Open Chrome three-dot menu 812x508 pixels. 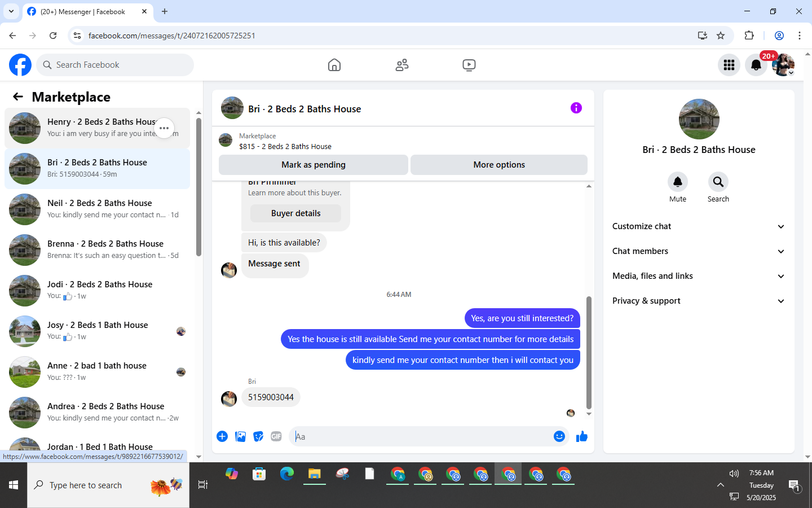point(800,36)
